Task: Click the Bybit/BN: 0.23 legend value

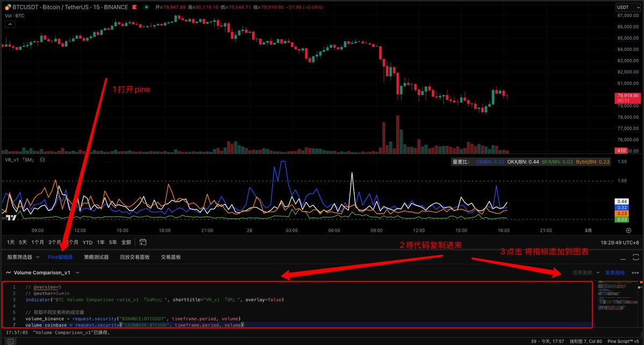Action: pos(593,162)
